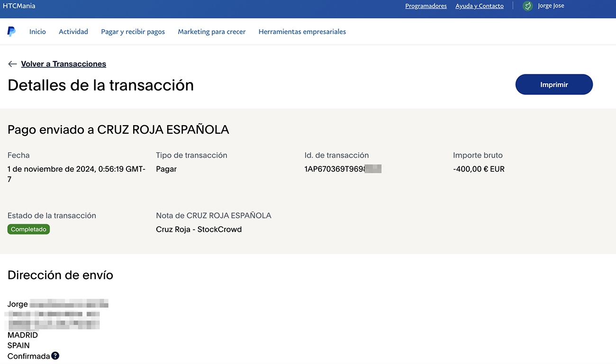
Task: Click the Nota de CRUZ ROJA ESPAÑOLA label
Action: tap(214, 216)
